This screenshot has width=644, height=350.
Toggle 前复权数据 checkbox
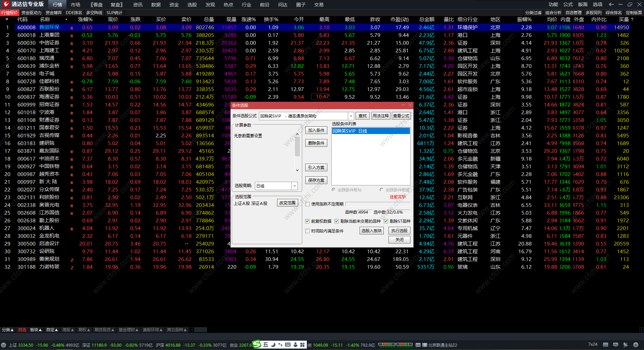click(x=307, y=221)
